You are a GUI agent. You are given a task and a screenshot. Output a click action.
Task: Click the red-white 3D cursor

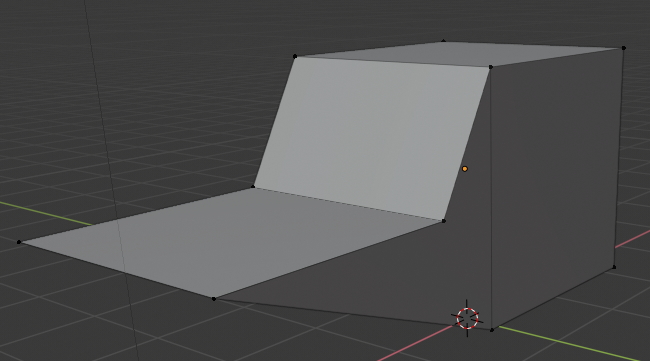pyautogui.click(x=467, y=318)
